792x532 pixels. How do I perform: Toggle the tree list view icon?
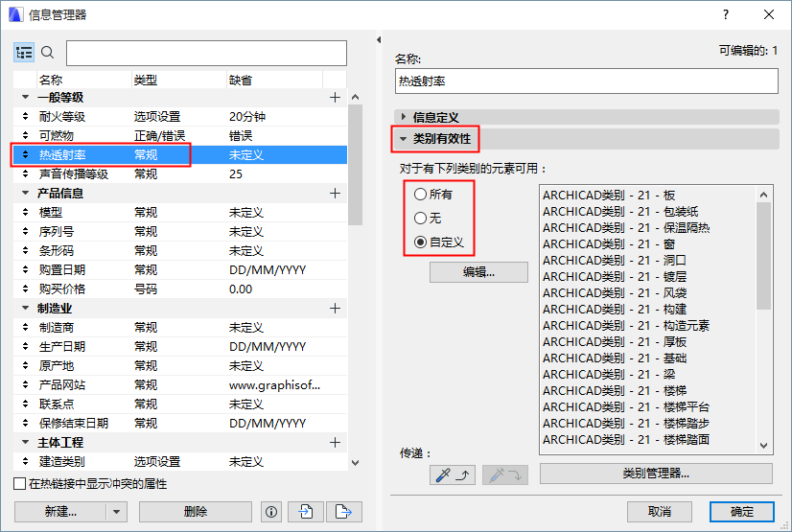point(24,53)
